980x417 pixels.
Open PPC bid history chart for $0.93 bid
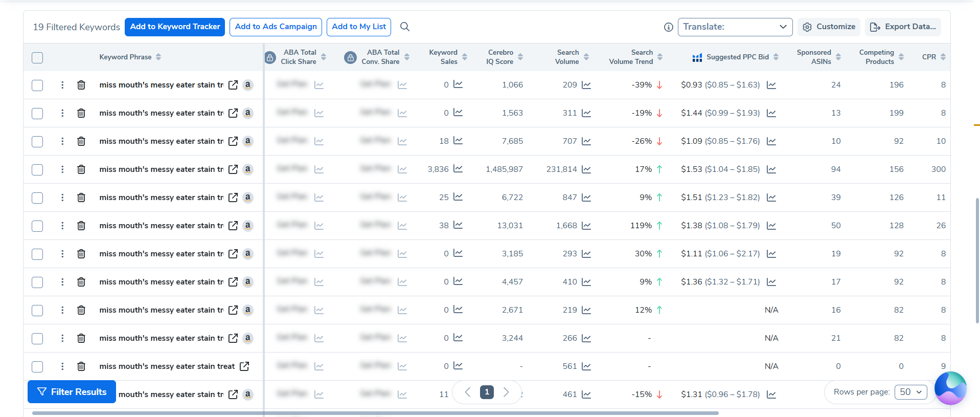771,85
